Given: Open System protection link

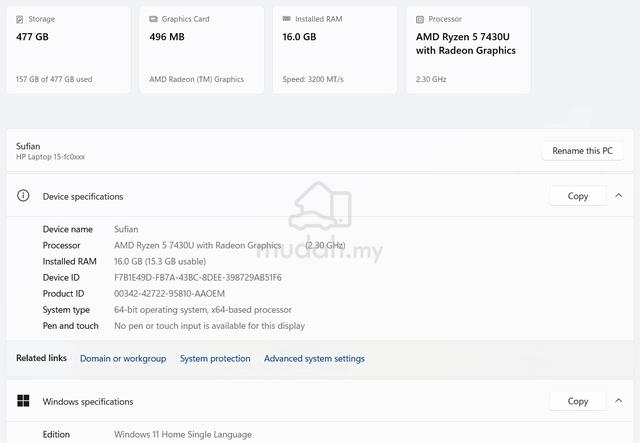Looking at the screenshot, I should [x=215, y=358].
